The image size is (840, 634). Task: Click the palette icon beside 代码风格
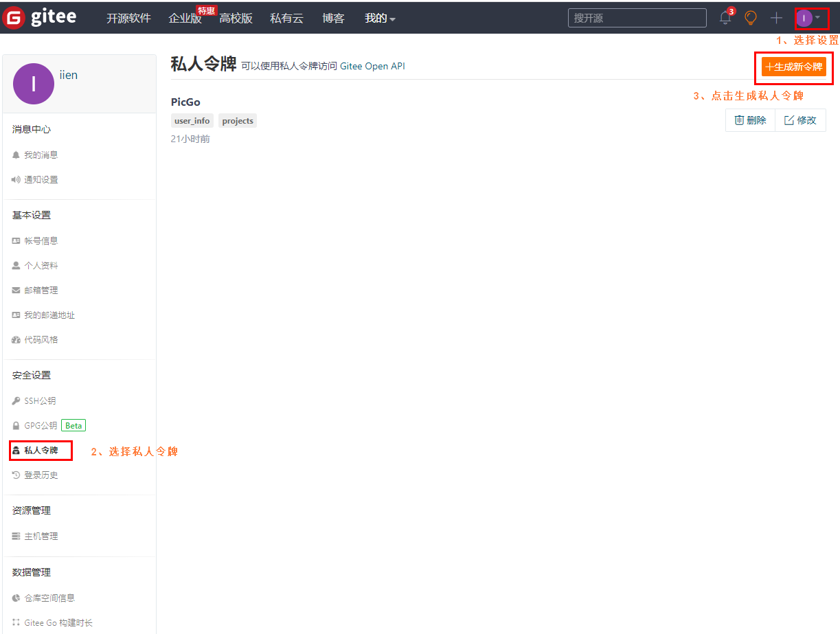[x=16, y=340]
